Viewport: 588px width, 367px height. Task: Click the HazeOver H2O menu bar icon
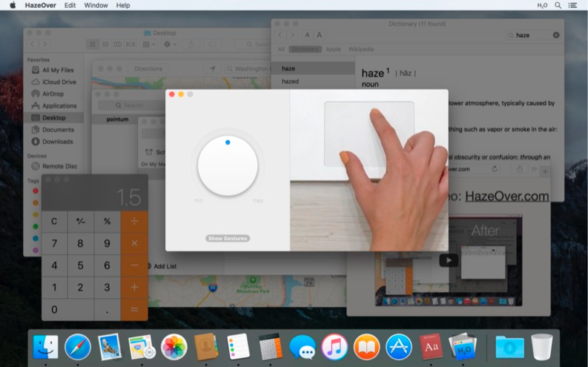point(542,5)
